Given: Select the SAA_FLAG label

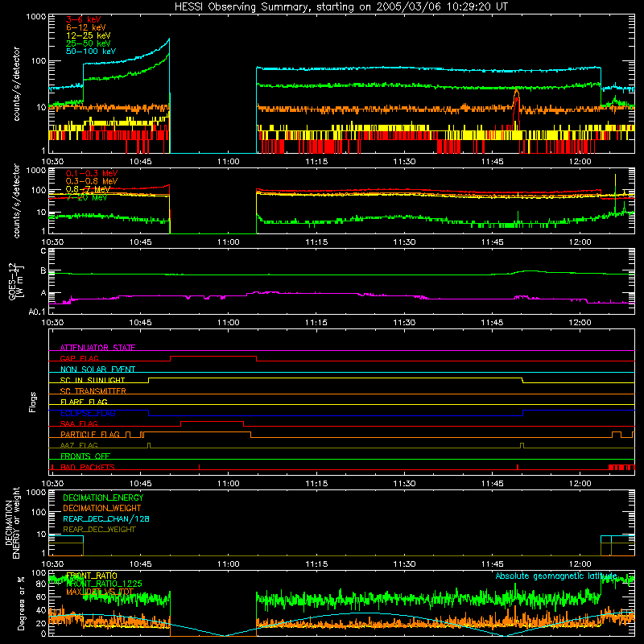Looking at the screenshot, I should [79, 423].
